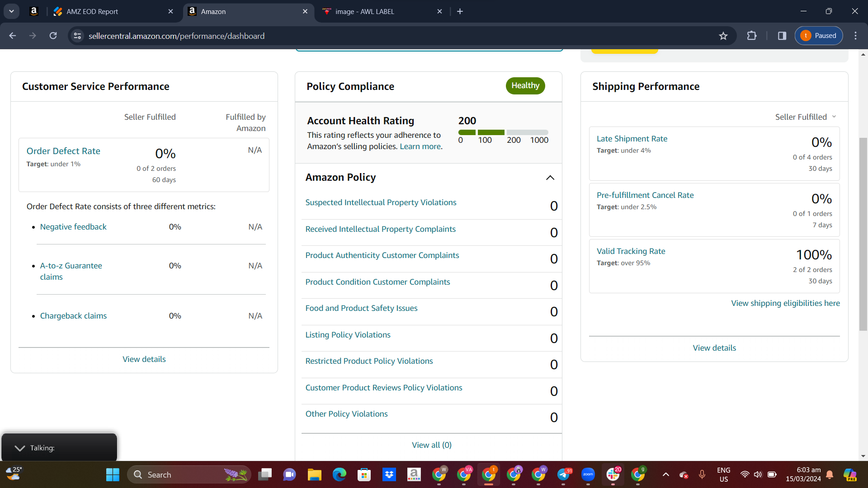Screen dimensions: 868x488
Task: Open the A-to-z Guarantee claims link
Action: pyautogui.click(x=71, y=271)
